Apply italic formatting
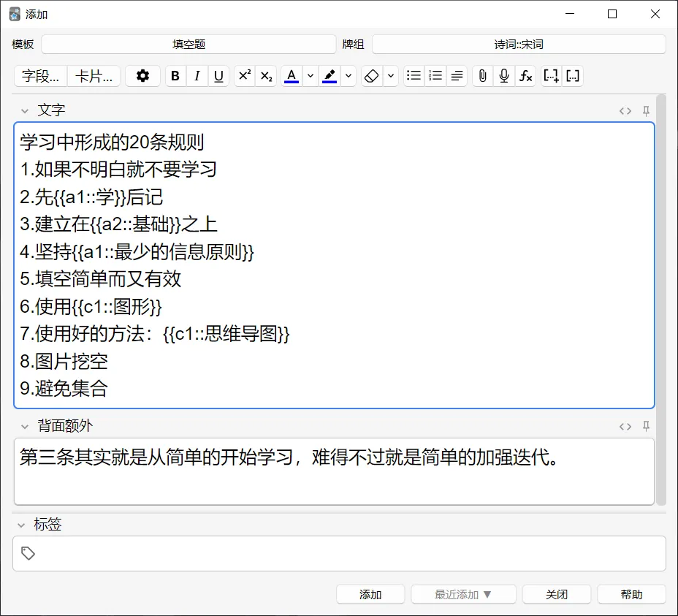This screenshot has width=678, height=616. coord(197,75)
